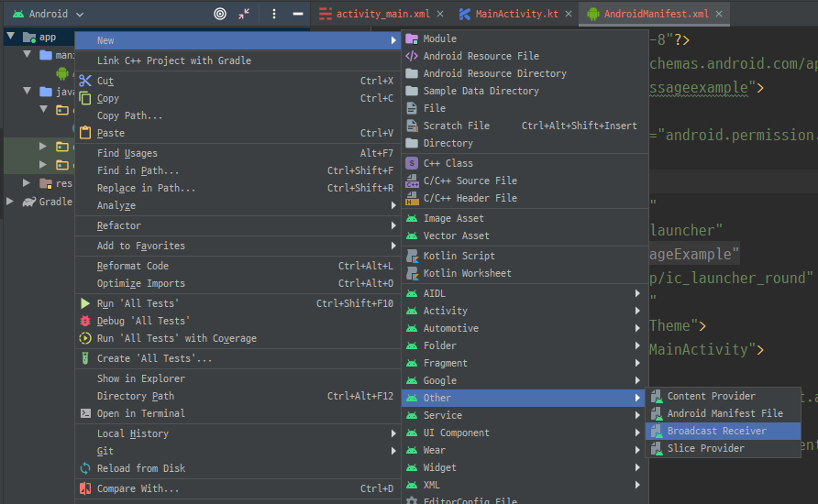
Task: Close the MainActivity.kt tab
Action: [569, 14]
